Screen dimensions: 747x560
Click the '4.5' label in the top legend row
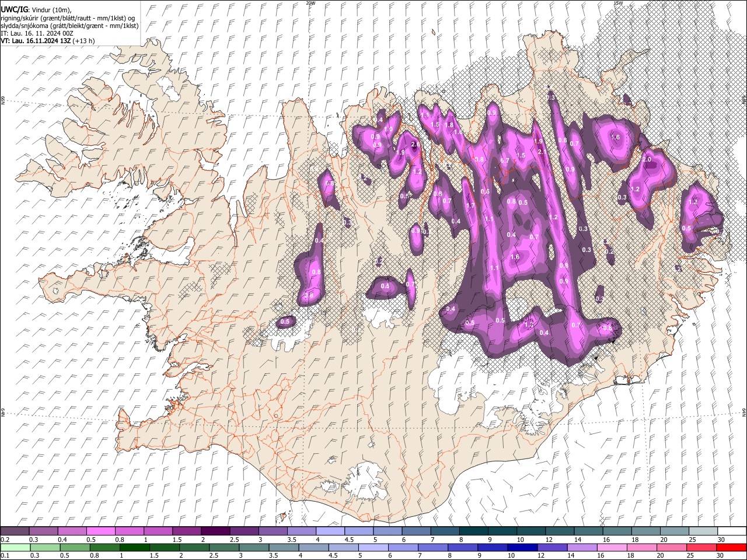348,540
